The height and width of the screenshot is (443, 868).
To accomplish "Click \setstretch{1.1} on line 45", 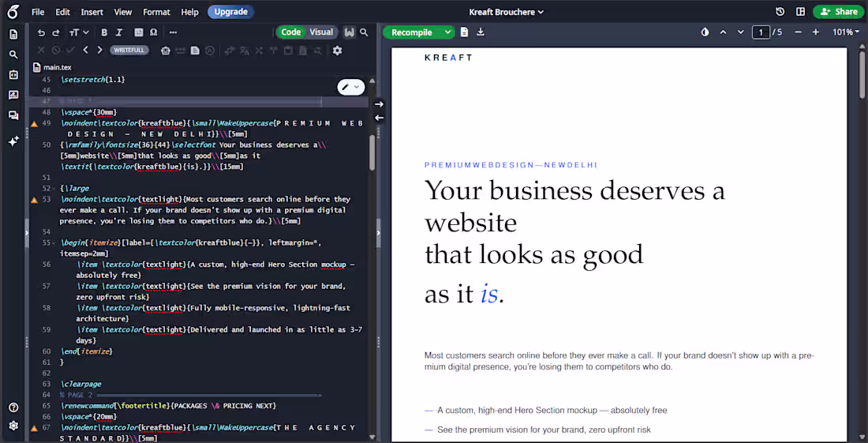I will point(92,80).
